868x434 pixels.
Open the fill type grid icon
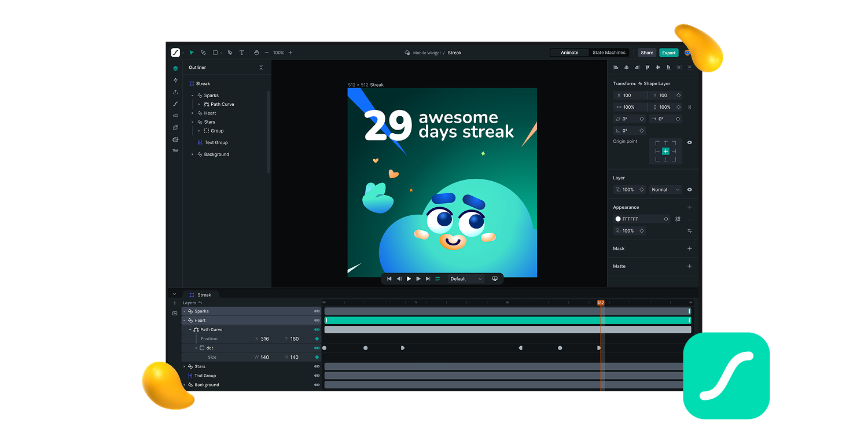point(678,219)
